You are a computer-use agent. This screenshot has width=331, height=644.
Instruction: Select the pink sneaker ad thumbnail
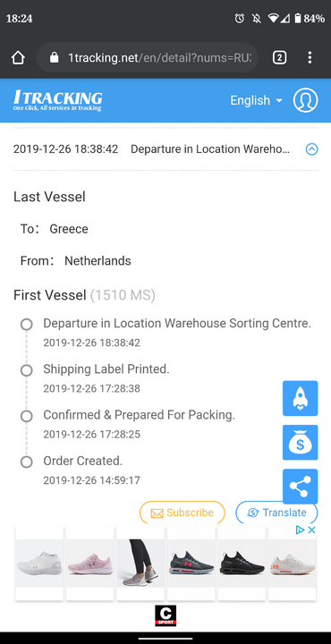point(90,563)
